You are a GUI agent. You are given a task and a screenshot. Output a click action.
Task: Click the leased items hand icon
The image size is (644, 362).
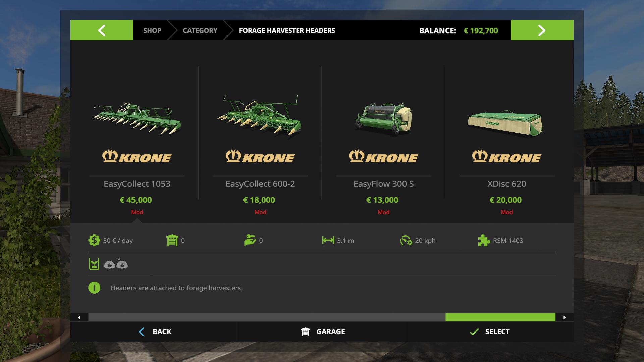pyautogui.click(x=250, y=240)
